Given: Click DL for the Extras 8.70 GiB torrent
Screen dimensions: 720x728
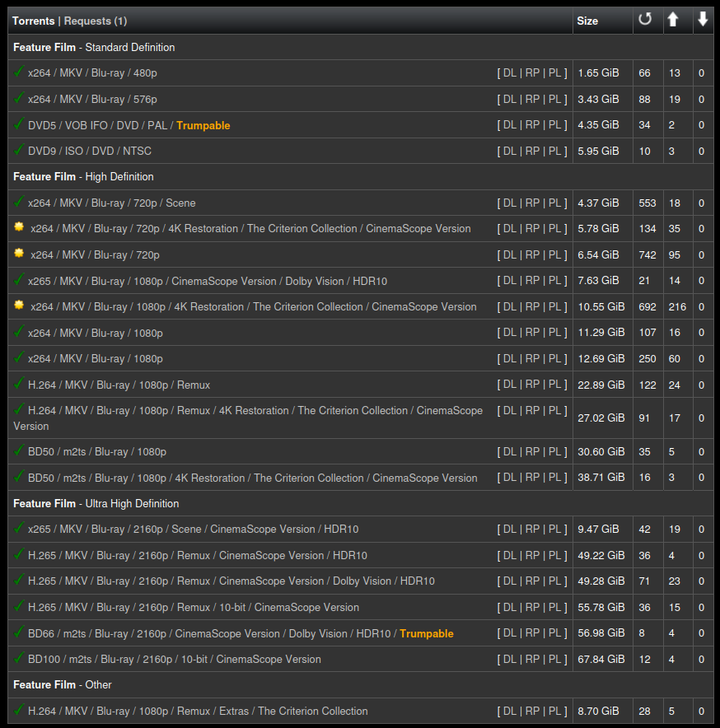Looking at the screenshot, I should tap(510, 711).
